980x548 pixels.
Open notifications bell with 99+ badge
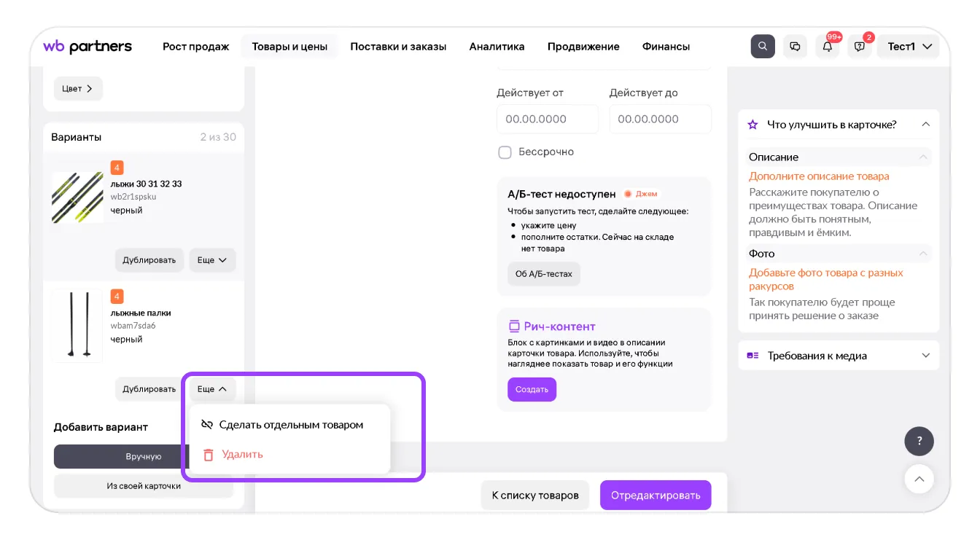[828, 47]
